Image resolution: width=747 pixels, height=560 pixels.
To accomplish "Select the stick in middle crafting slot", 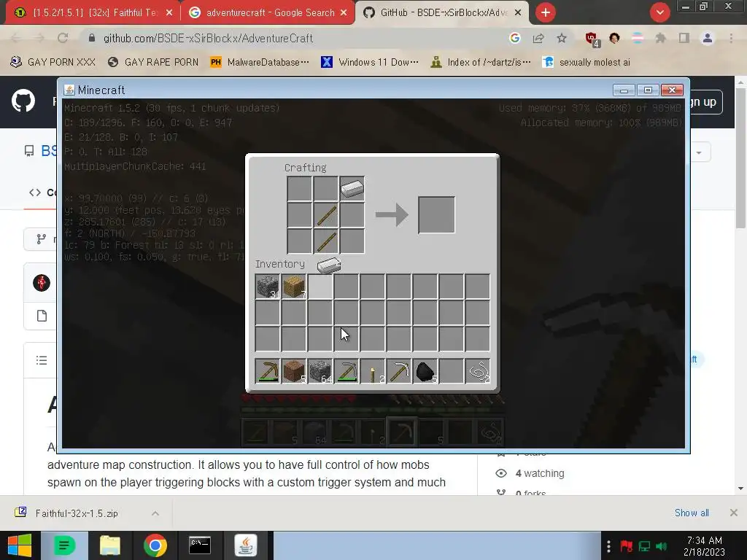I will pos(326,215).
